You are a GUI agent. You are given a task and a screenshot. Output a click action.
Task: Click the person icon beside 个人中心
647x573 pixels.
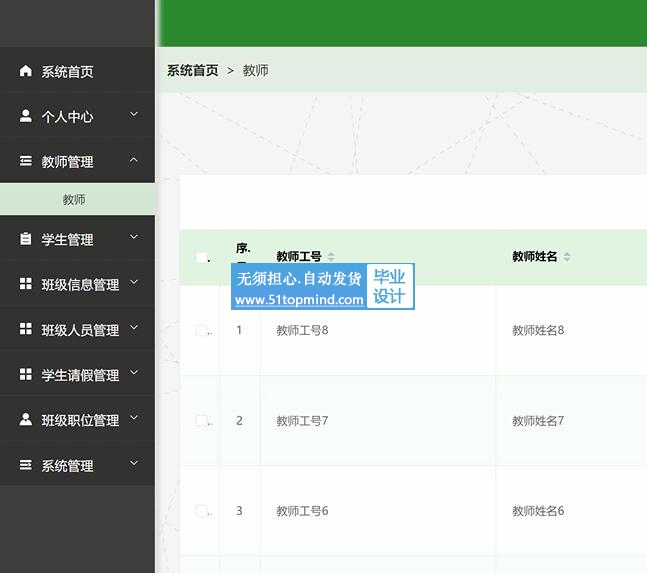click(x=26, y=116)
